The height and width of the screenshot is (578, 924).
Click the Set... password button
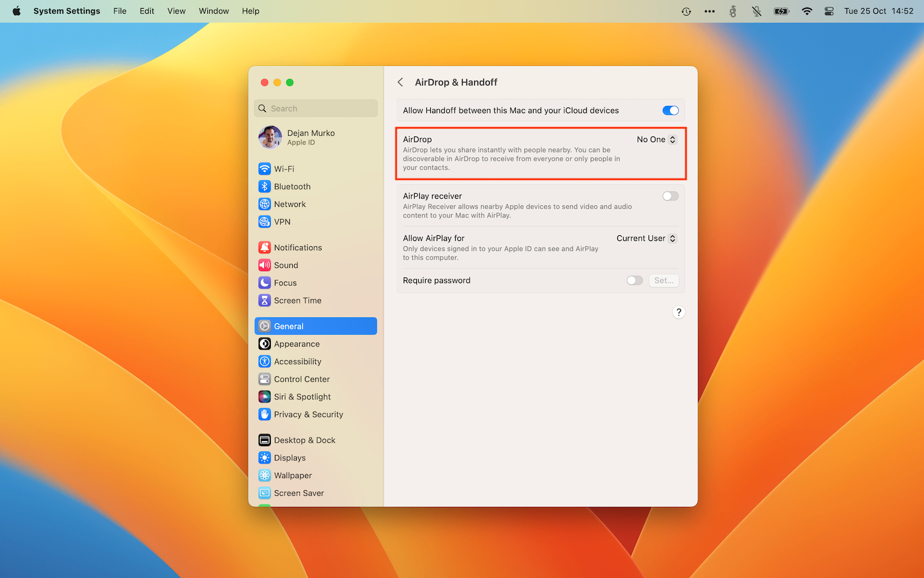664,280
